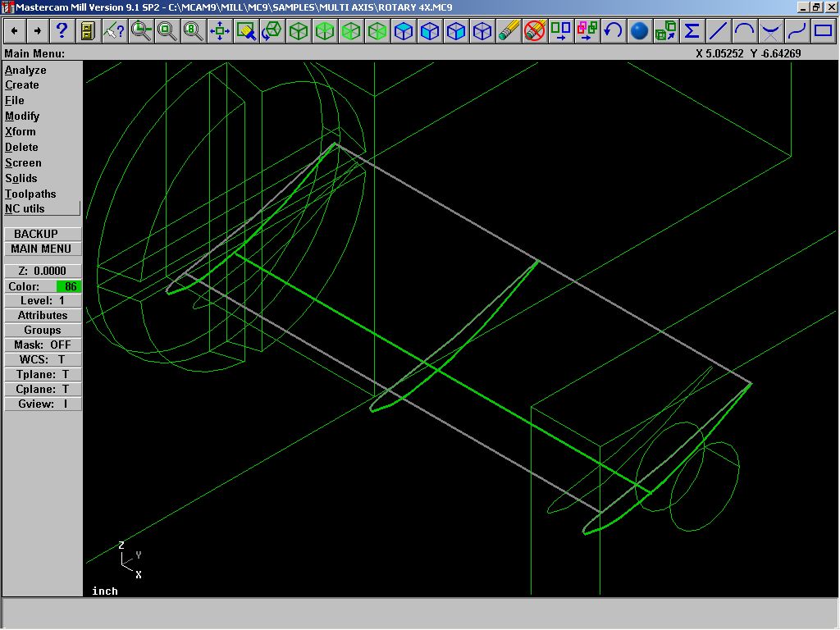This screenshot has height=630, width=840.
Task: Fit geometry to screen with four-arrows icon
Action: click(220, 31)
